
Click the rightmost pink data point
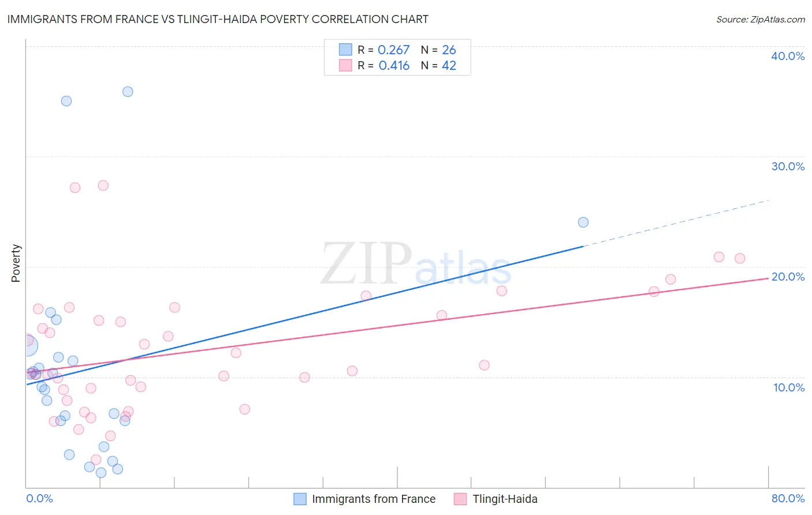[x=740, y=259]
